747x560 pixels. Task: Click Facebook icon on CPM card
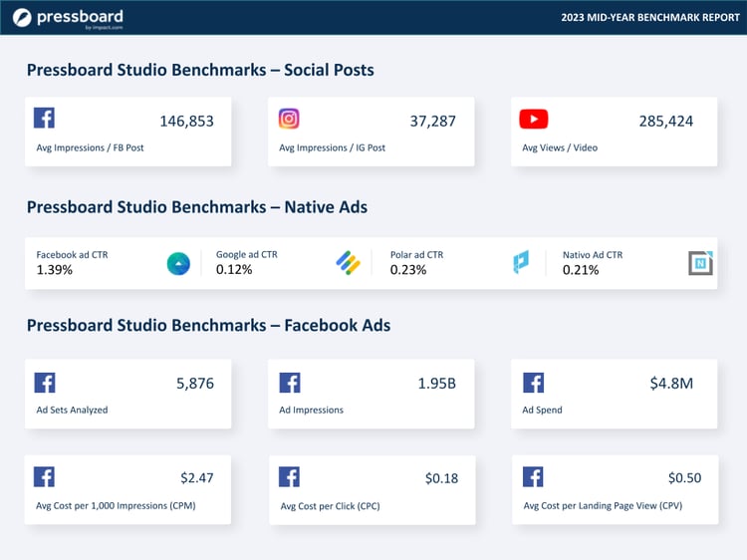44,476
